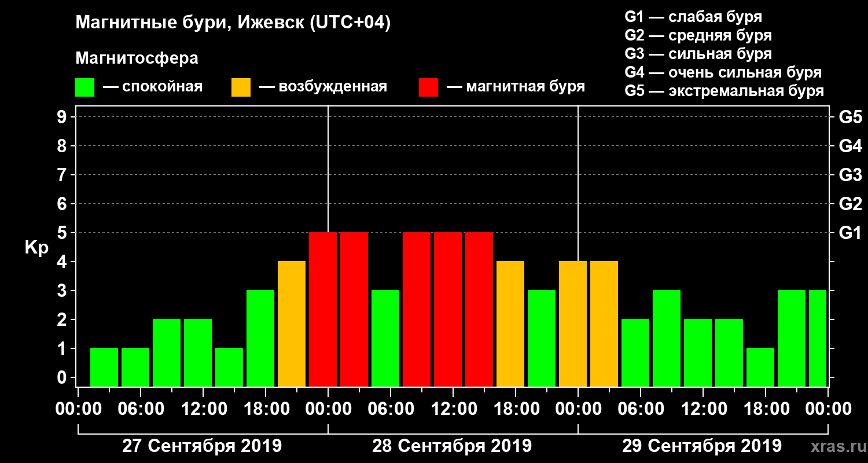This screenshot has width=868, height=463.
Task: Click the Kp axis value 8
Action: pyautogui.click(x=63, y=146)
